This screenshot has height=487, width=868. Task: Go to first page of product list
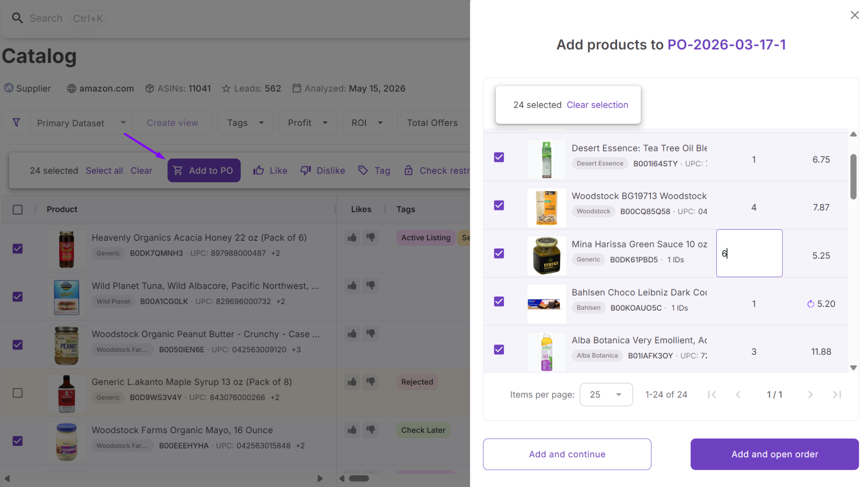click(712, 395)
